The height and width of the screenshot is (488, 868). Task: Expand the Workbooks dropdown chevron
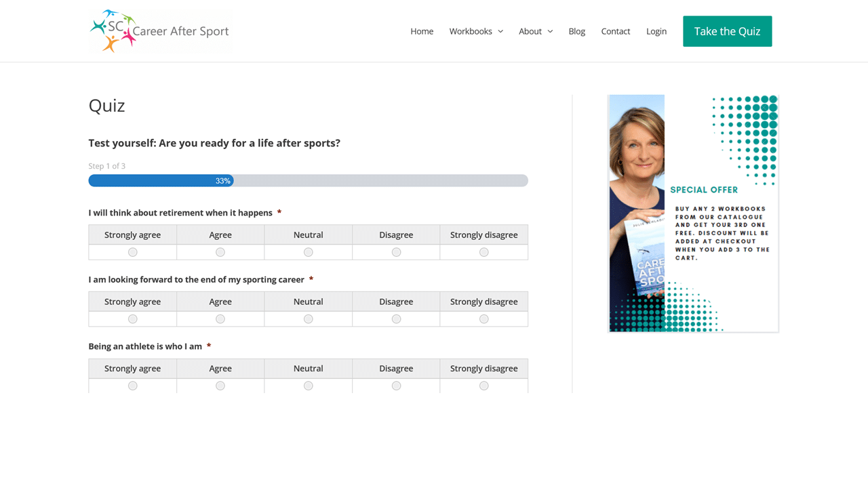[x=500, y=31]
